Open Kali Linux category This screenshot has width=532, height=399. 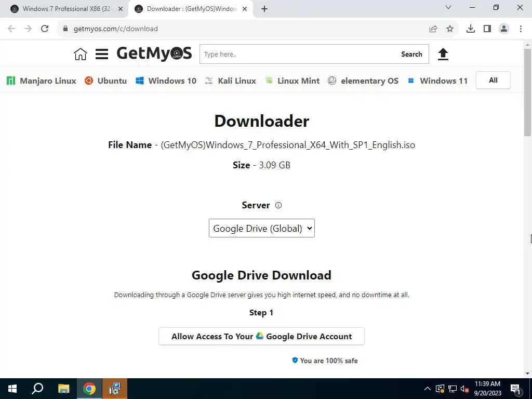(x=230, y=81)
